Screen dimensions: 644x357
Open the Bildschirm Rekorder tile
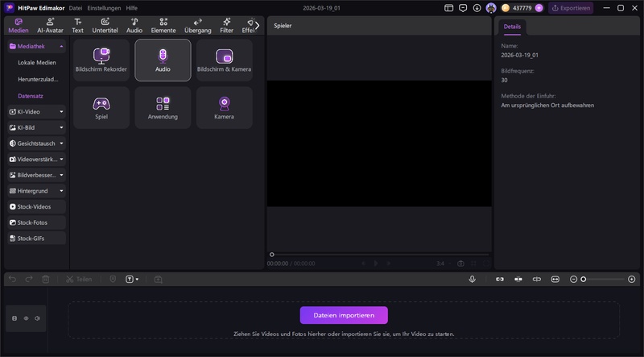coord(101,60)
